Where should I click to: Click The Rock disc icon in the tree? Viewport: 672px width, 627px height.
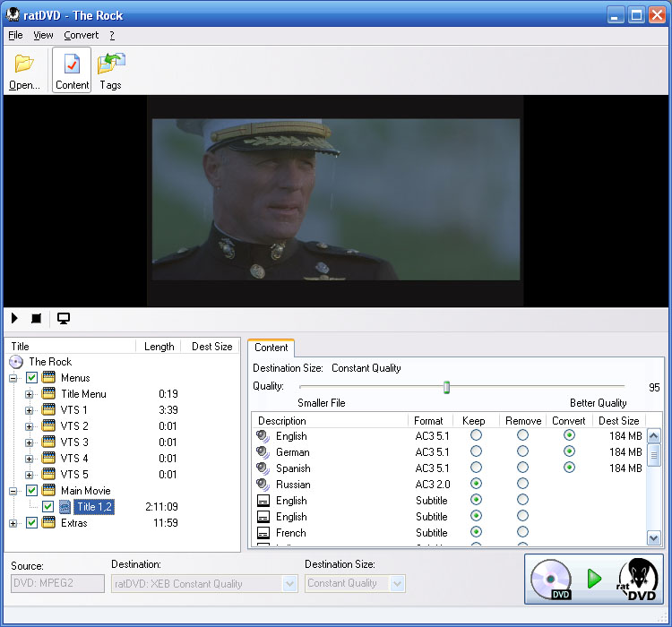pyautogui.click(x=16, y=362)
